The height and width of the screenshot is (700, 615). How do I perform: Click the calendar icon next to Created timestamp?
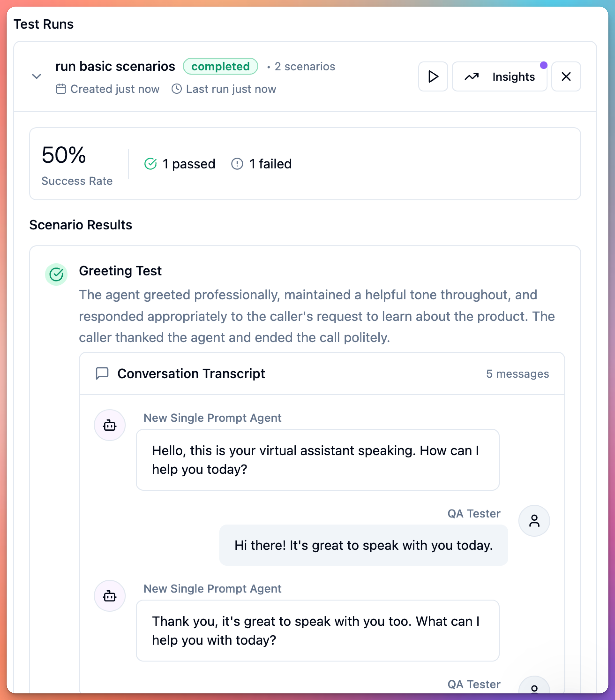[60, 89]
